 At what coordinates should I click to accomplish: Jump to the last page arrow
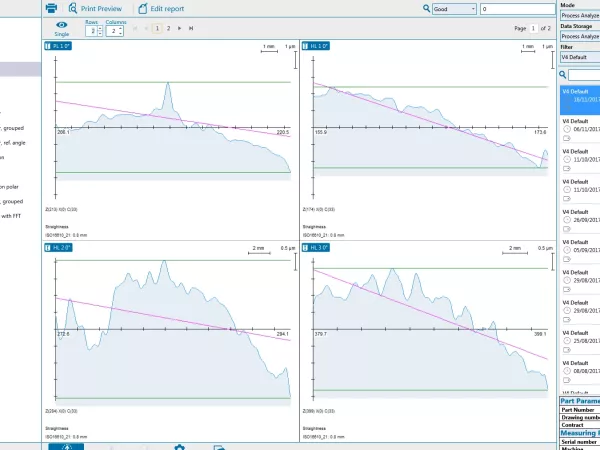(x=192, y=29)
